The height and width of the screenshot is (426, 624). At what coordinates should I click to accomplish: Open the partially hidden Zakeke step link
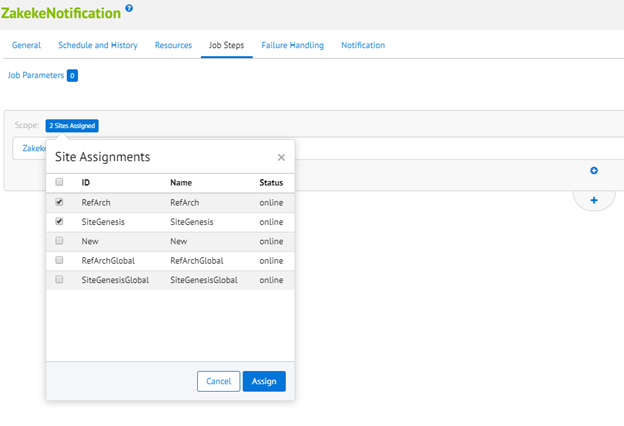tap(34, 148)
